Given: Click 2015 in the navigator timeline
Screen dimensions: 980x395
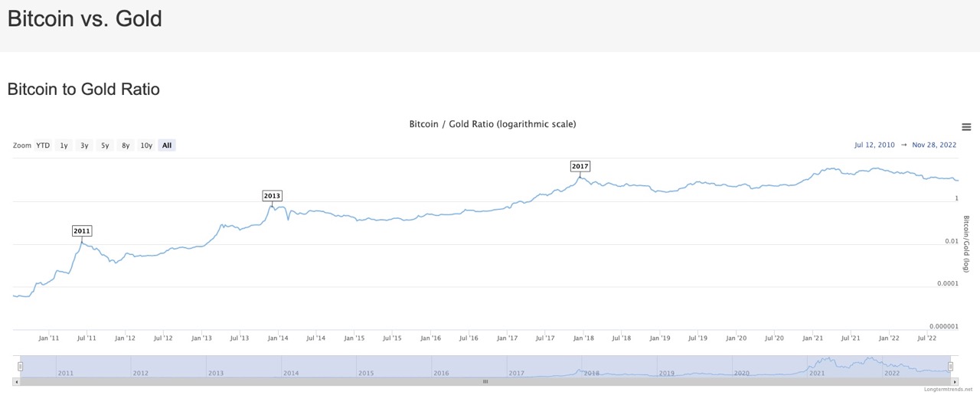Looking at the screenshot, I should pyautogui.click(x=366, y=373).
